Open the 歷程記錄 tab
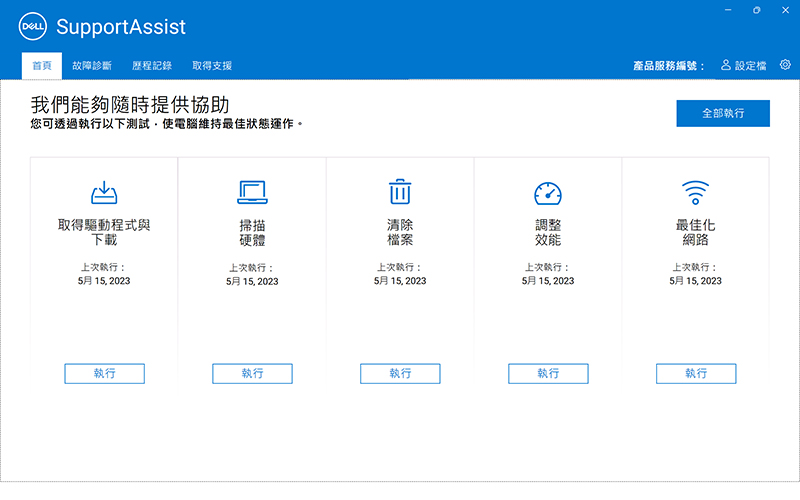The height and width of the screenshot is (500, 800). tap(152, 66)
